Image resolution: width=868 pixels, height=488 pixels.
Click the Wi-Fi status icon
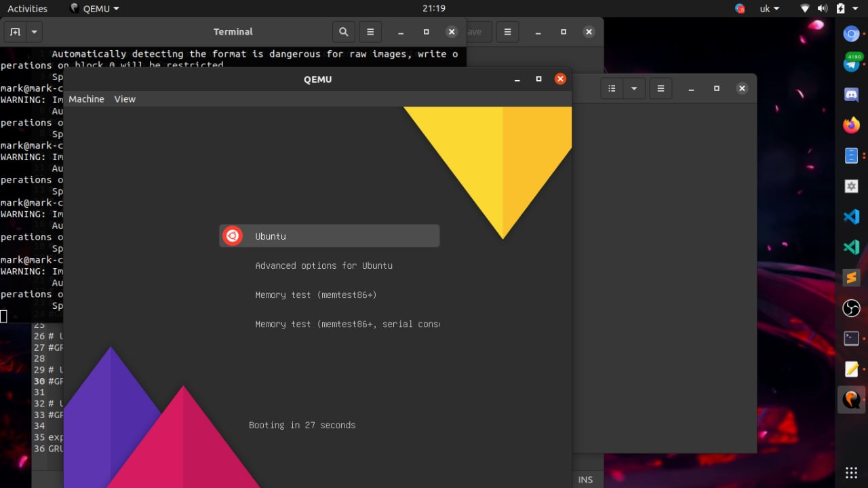click(x=805, y=9)
